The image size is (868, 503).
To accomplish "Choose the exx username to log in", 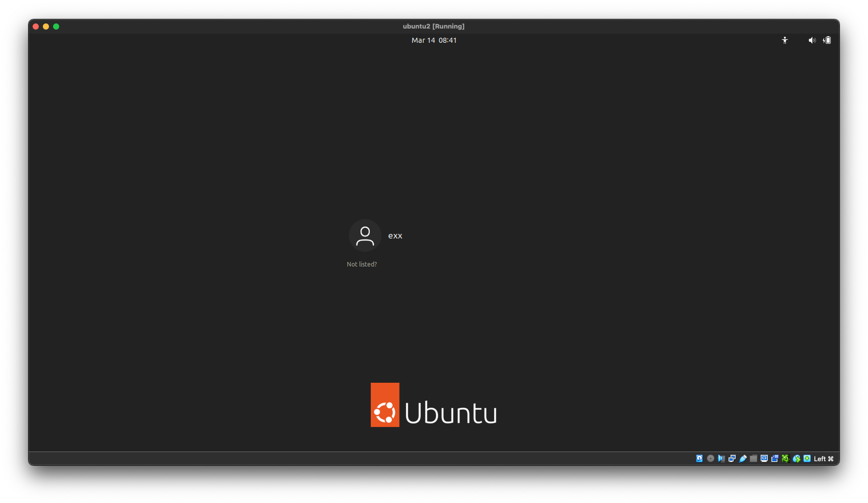I will pos(395,236).
